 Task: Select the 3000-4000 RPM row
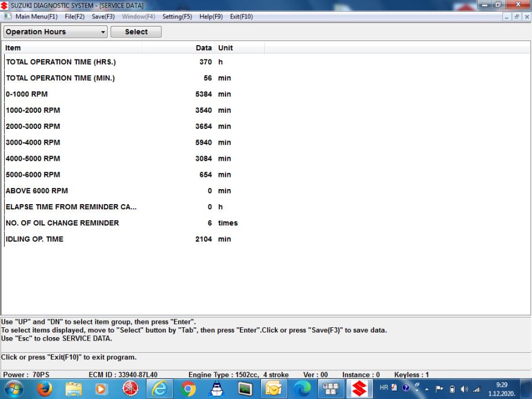point(134,142)
